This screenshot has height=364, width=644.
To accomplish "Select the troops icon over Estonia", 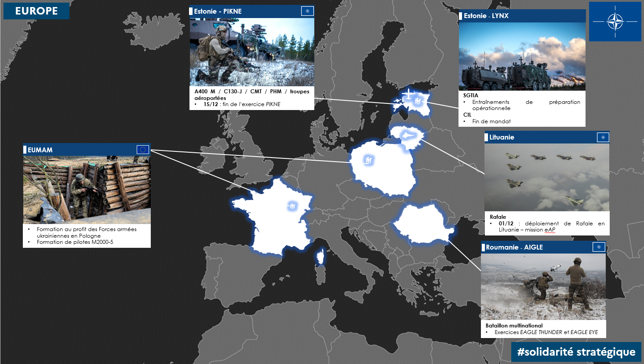I will coord(418,102).
